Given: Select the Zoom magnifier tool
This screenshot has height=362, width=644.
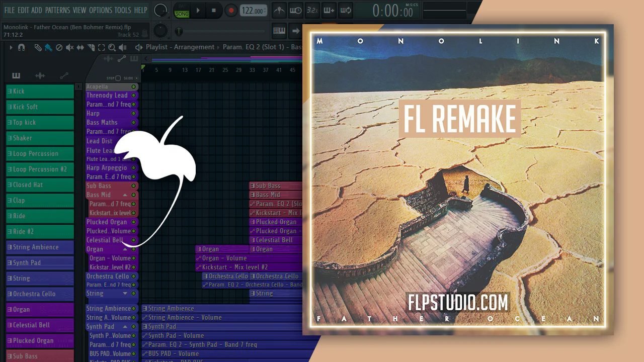Looking at the screenshot, I should point(112,47).
